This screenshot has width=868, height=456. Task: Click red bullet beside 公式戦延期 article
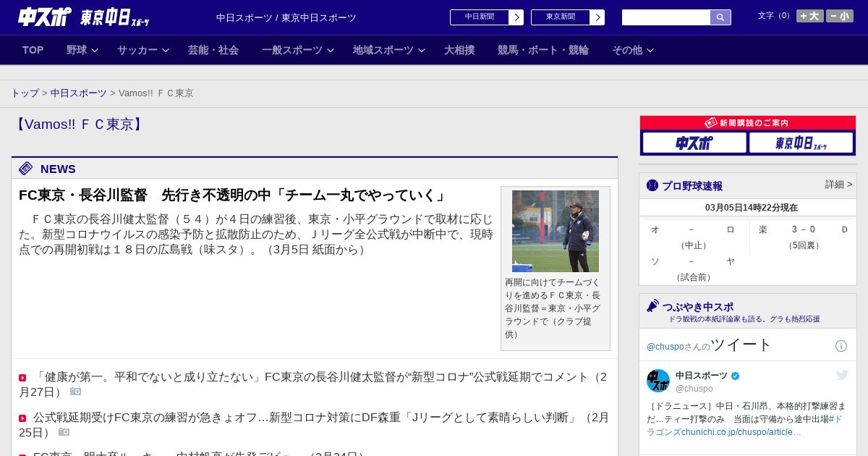(22, 418)
